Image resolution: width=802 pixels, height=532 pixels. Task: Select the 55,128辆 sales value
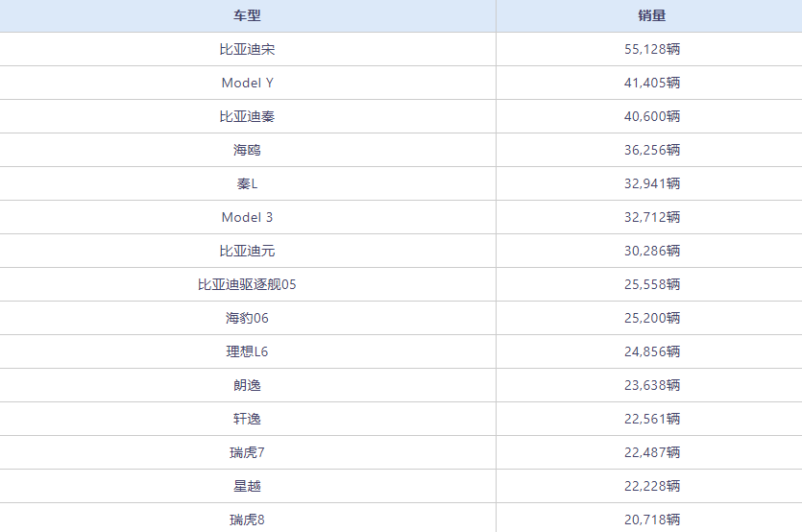point(652,49)
